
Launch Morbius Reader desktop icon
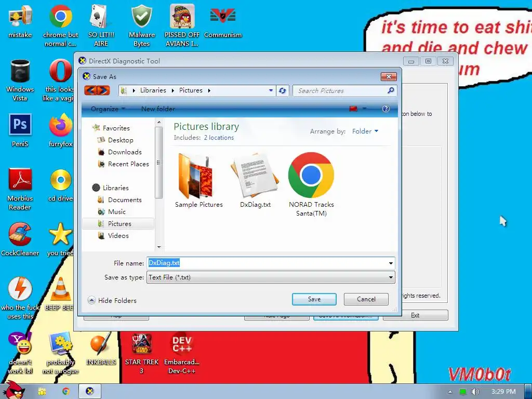pyautogui.click(x=20, y=189)
